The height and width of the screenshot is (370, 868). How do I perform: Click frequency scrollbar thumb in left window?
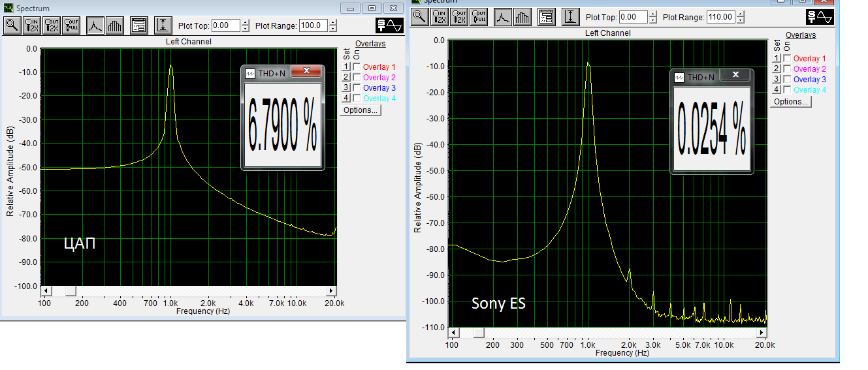point(70,291)
